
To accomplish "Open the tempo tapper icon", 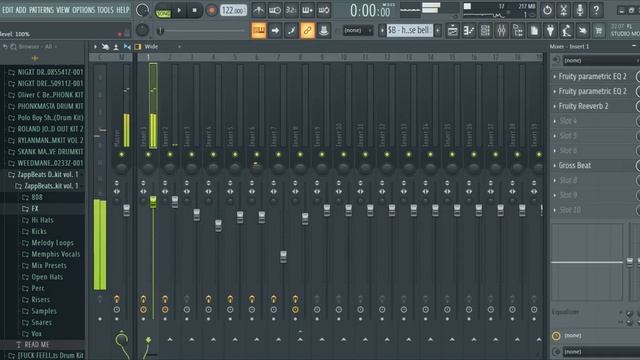I will (x=567, y=31).
